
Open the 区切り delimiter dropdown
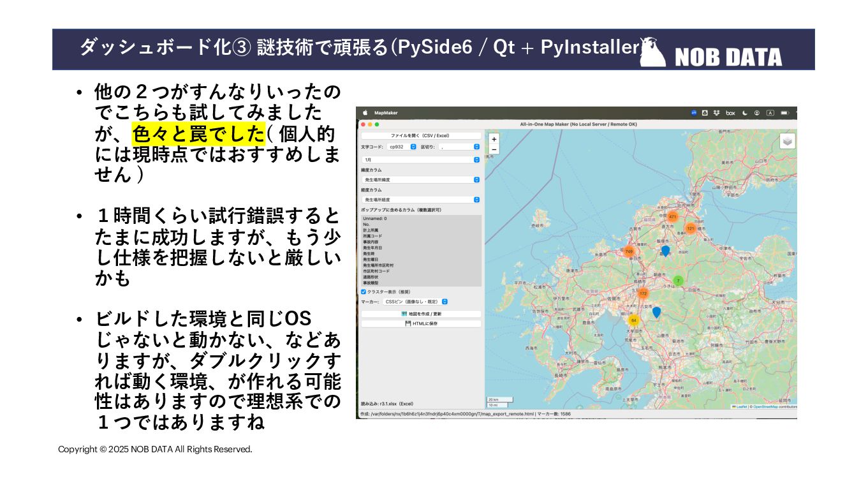click(x=459, y=147)
